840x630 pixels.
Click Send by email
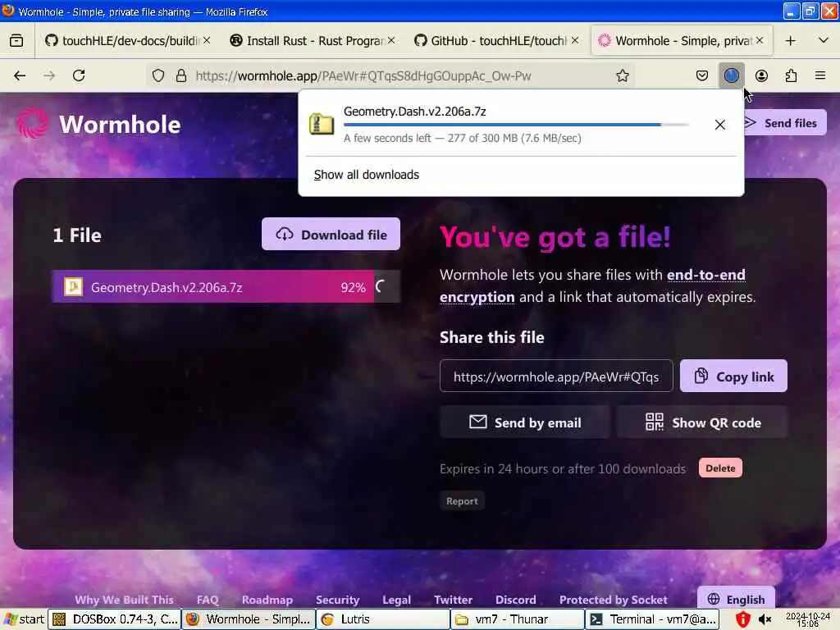(524, 422)
